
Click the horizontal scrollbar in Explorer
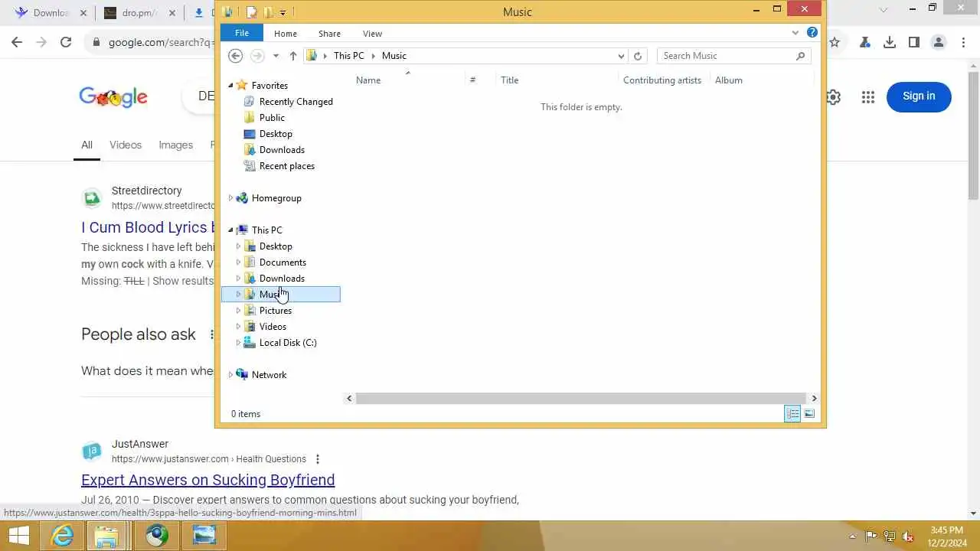tap(580, 398)
